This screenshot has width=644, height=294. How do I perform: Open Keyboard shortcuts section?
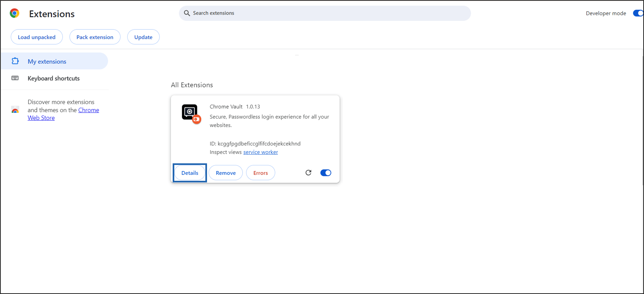click(54, 78)
